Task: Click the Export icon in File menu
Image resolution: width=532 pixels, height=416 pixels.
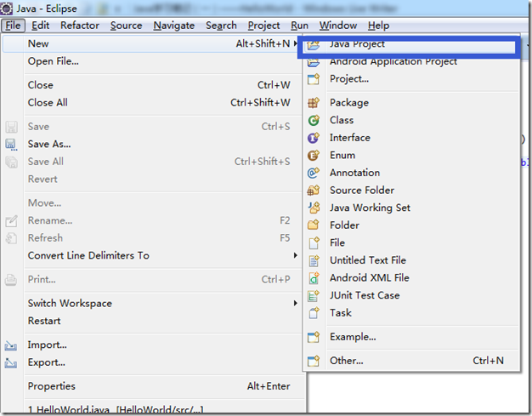Action: tap(11, 363)
